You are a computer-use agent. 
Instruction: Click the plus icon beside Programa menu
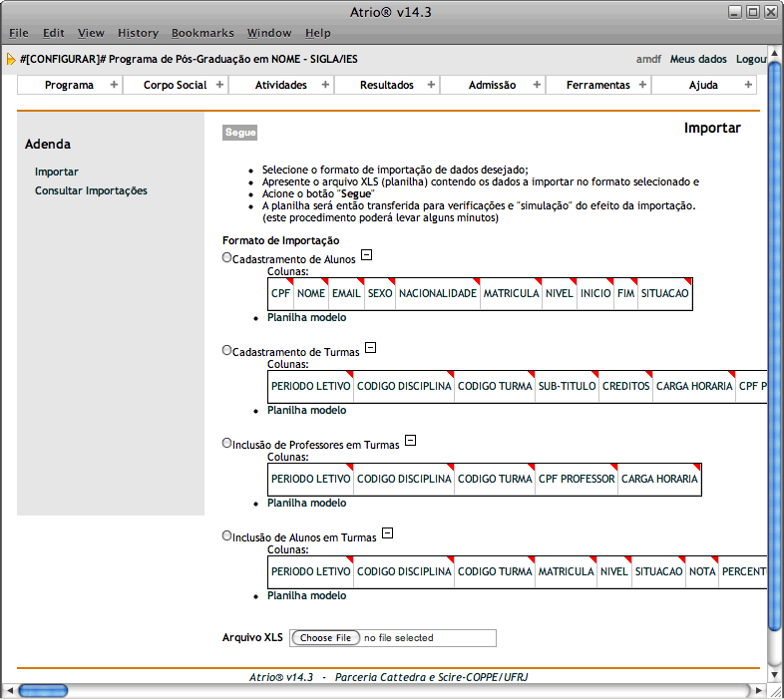coord(114,85)
